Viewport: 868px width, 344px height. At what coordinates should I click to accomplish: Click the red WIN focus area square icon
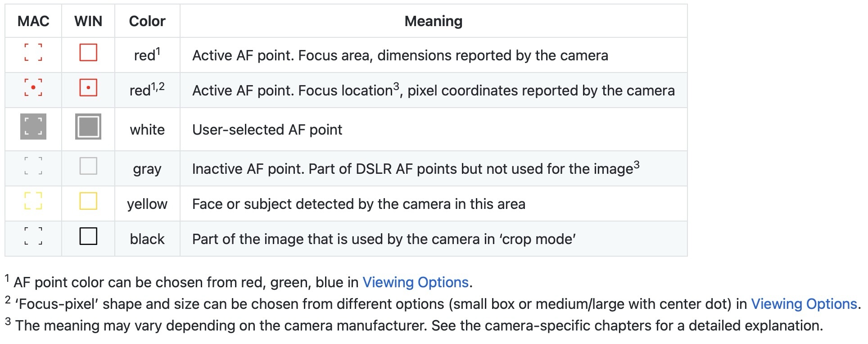click(x=88, y=52)
